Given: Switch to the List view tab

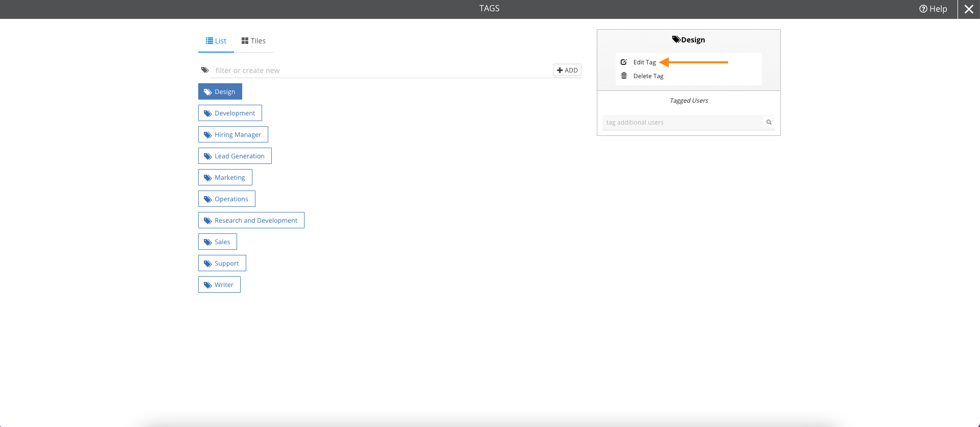Looking at the screenshot, I should click(216, 41).
